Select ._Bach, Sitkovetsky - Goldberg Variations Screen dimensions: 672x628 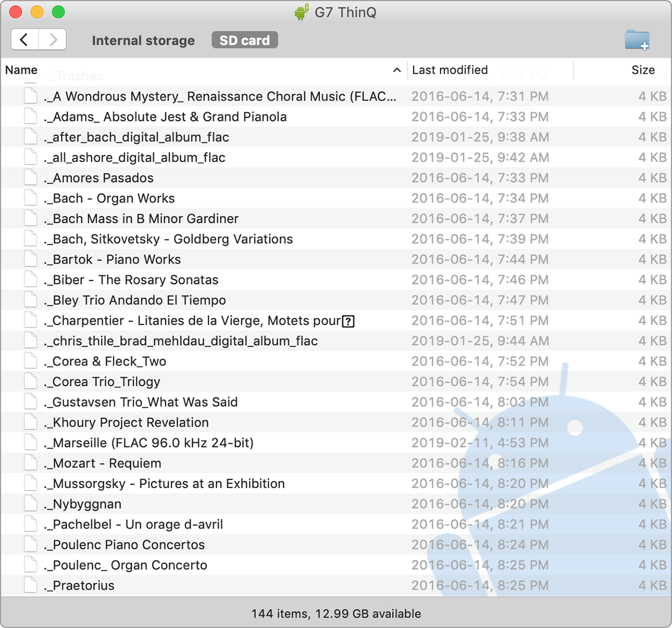click(168, 239)
